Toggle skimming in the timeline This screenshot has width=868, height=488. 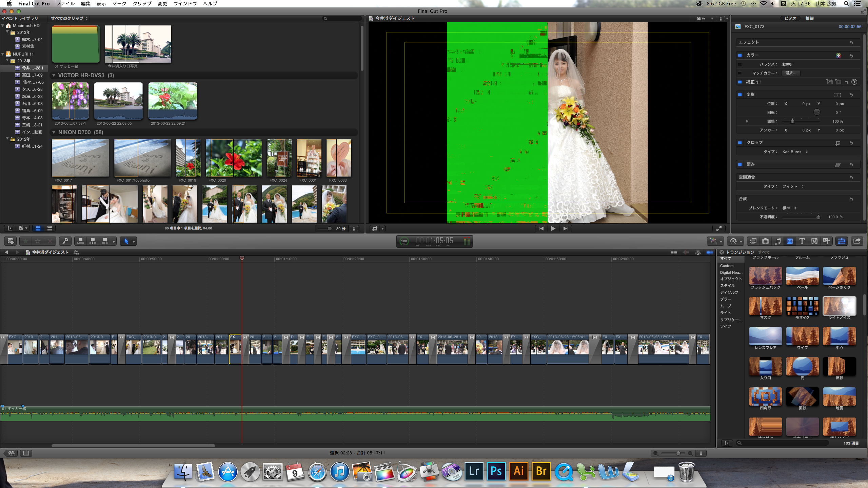(x=674, y=252)
